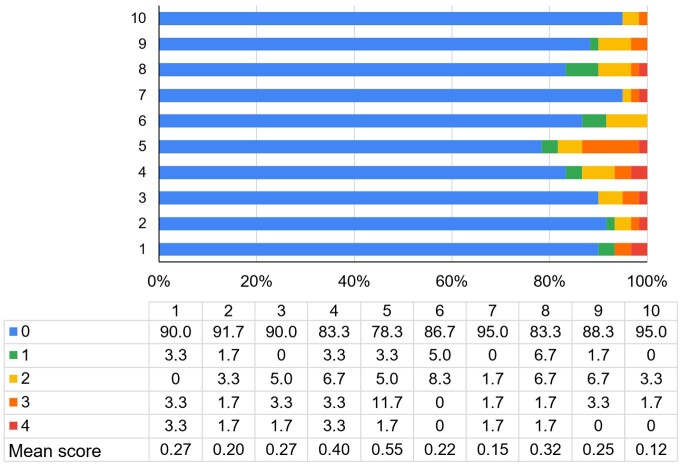Click the y-axis label 1
This screenshot has width=683, height=466.
tap(145, 249)
